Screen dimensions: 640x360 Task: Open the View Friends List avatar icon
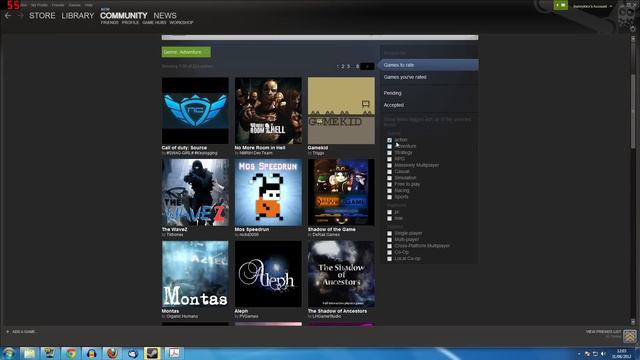point(630,336)
